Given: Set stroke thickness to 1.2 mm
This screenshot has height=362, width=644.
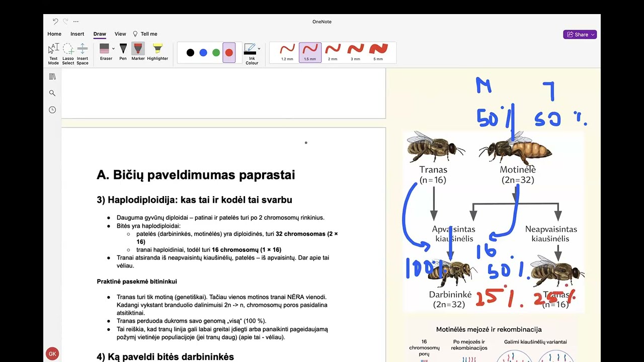Looking at the screenshot, I should [287, 52].
